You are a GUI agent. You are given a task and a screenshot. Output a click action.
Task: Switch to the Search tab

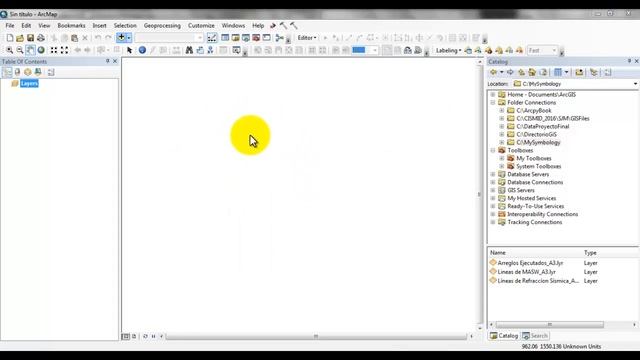[535, 336]
